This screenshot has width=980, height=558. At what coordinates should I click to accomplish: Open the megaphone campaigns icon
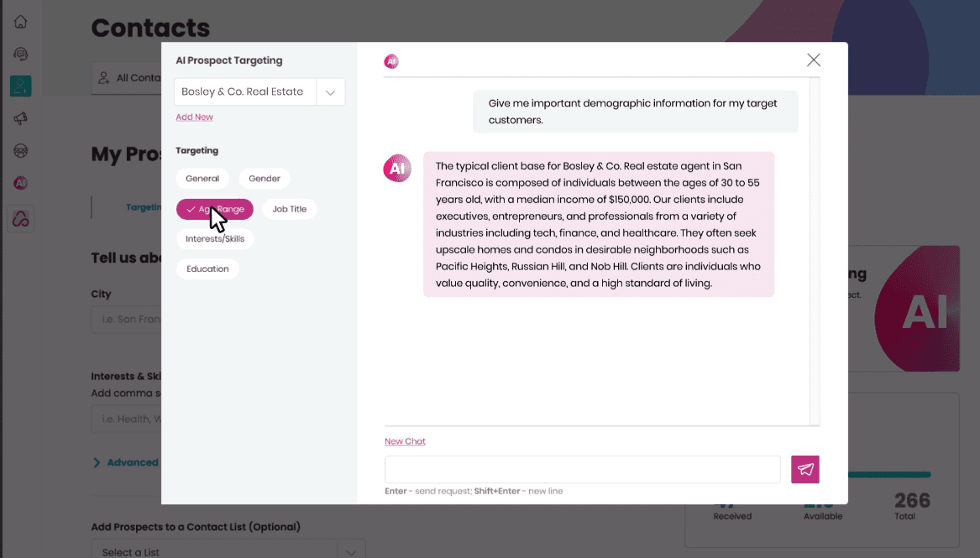tap(21, 119)
